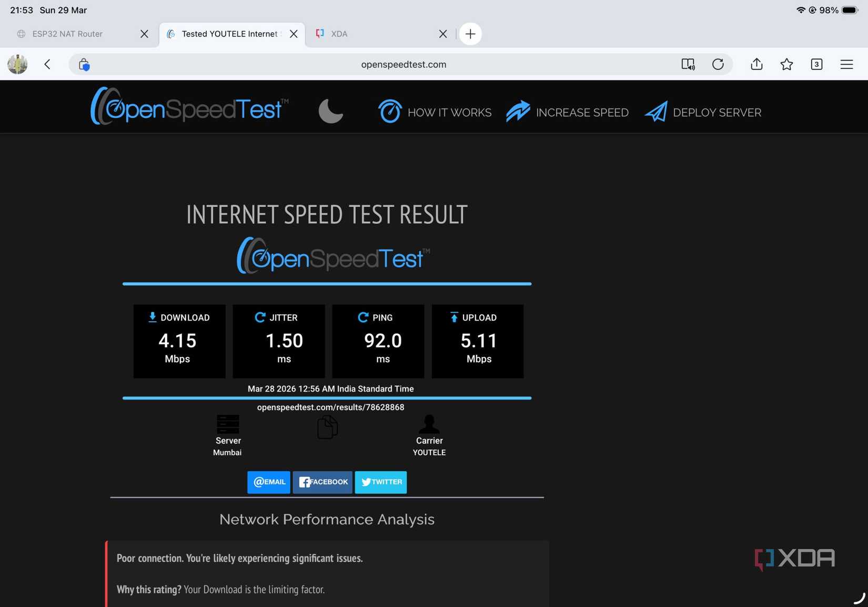Open the tab overview showing 3 tabs

click(816, 64)
